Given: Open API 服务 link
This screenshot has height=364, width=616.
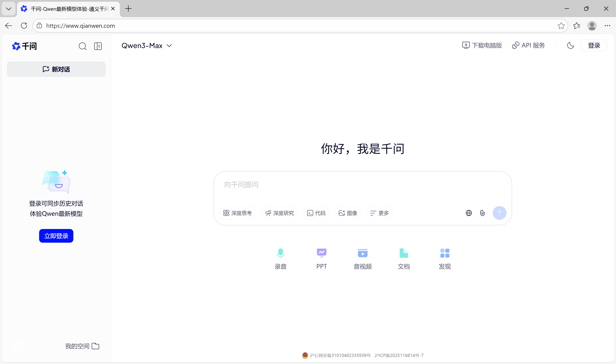Looking at the screenshot, I should click(x=528, y=45).
